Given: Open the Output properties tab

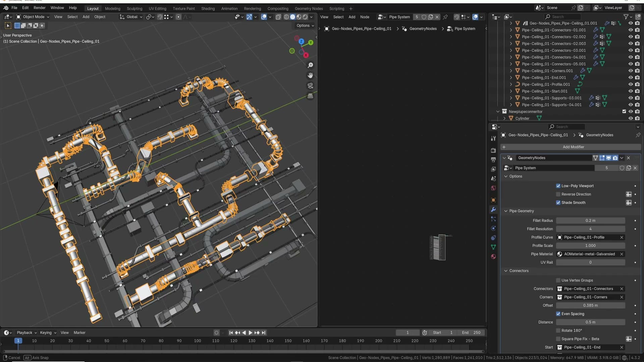Looking at the screenshot, I should 493,160.
